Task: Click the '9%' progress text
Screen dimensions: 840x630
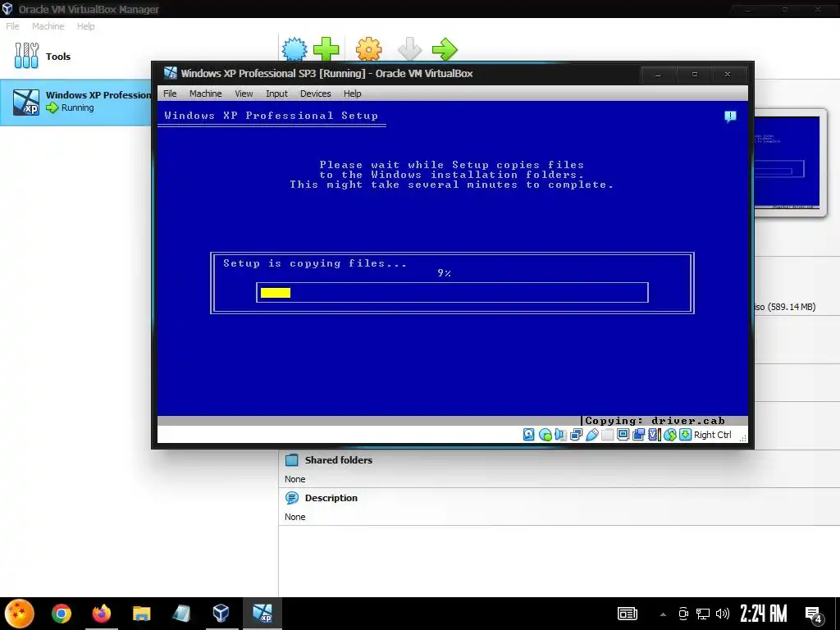Action: pyautogui.click(x=444, y=273)
